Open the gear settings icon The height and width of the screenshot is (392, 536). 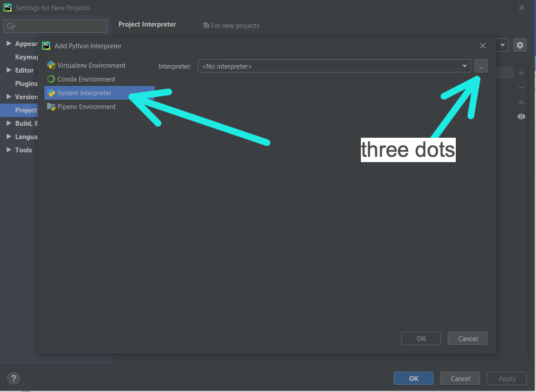(520, 45)
